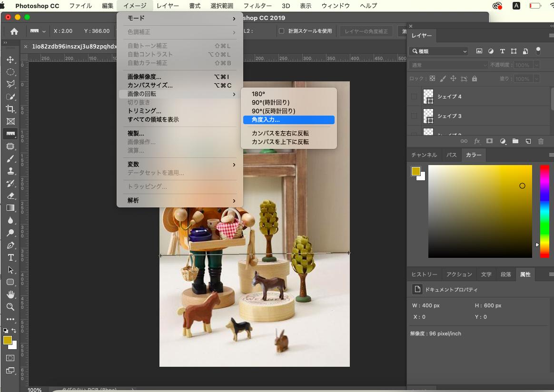Open the adjustment layer icon dropdown

pos(503,141)
